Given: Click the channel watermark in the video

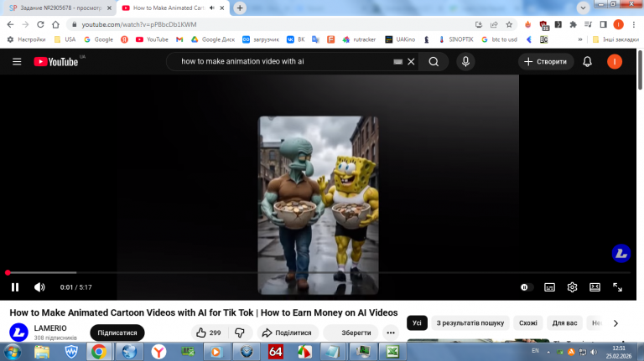Looking at the screenshot, I should point(621,254).
